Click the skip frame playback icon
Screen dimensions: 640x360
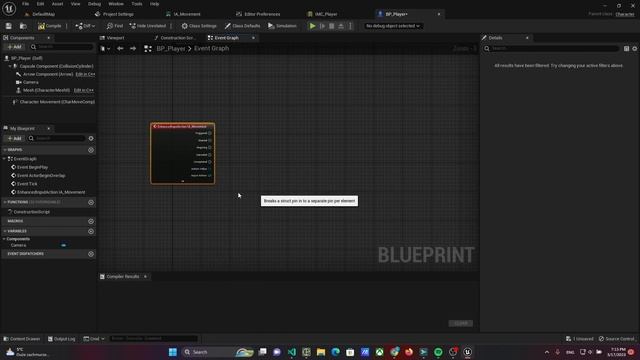pyautogui.click(x=322, y=26)
